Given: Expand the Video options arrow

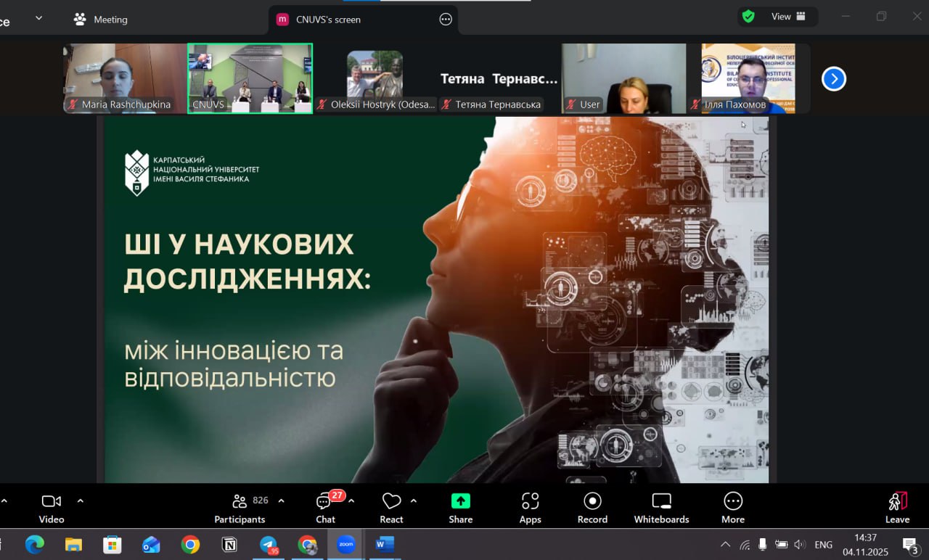Looking at the screenshot, I should [x=81, y=501].
